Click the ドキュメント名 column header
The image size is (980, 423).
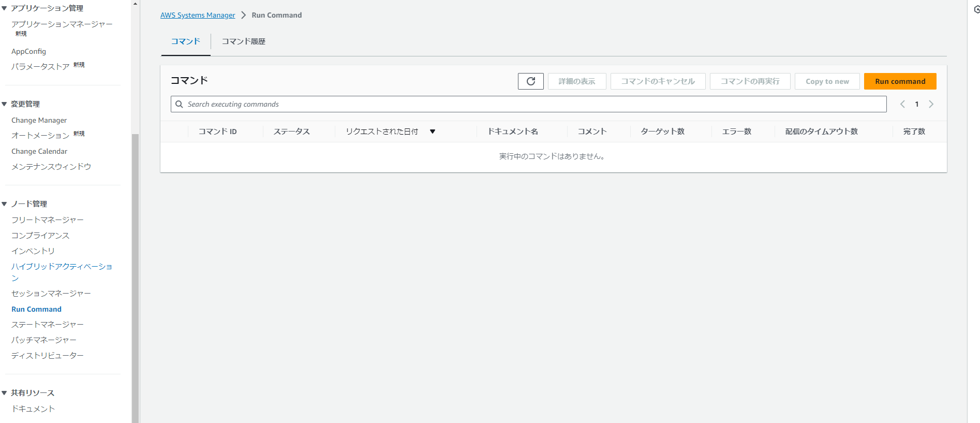point(513,132)
